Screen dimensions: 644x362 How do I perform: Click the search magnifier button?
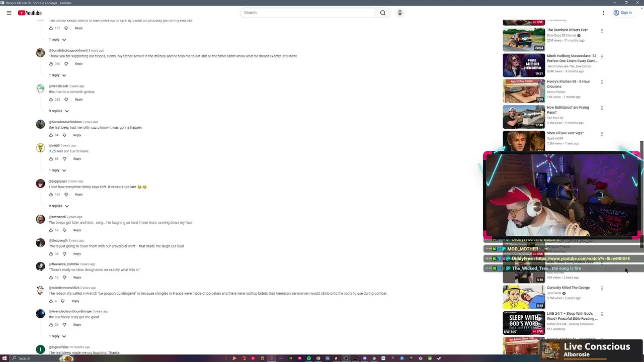coord(383,13)
